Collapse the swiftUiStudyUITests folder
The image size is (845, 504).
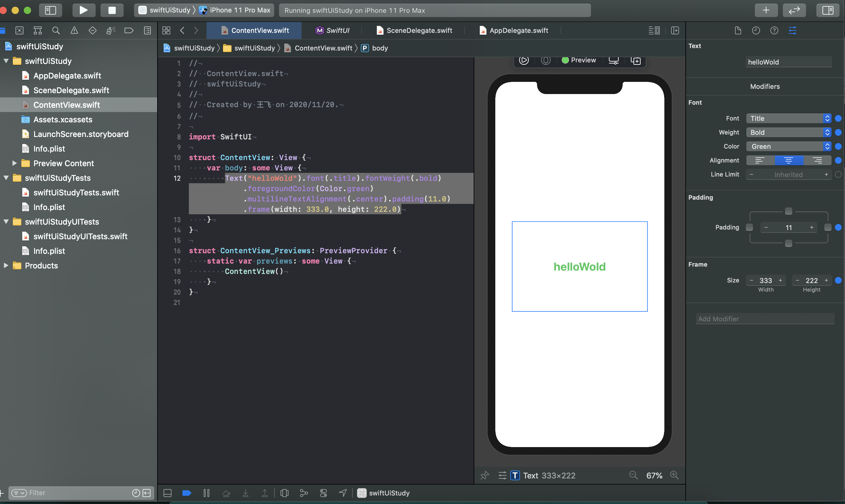coord(6,222)
